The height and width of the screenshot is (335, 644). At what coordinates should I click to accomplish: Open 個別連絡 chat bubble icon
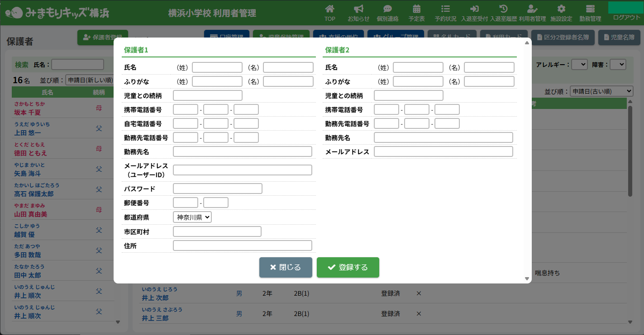pos(387,13)
